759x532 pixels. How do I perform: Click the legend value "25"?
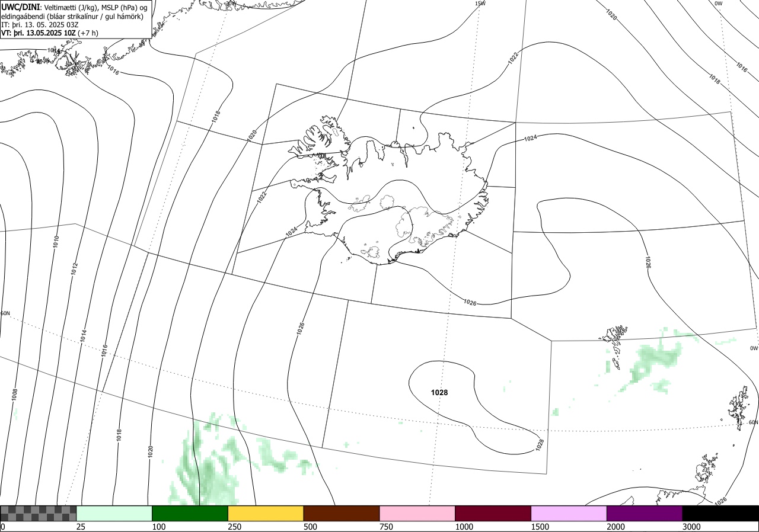tap(81, 527)
